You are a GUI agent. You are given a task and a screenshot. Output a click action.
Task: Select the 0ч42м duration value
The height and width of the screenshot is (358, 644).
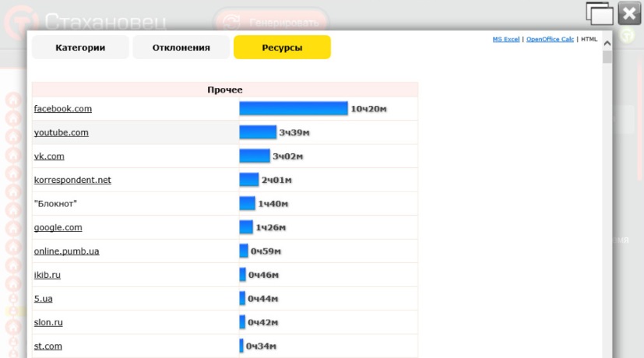coord(262,323)
